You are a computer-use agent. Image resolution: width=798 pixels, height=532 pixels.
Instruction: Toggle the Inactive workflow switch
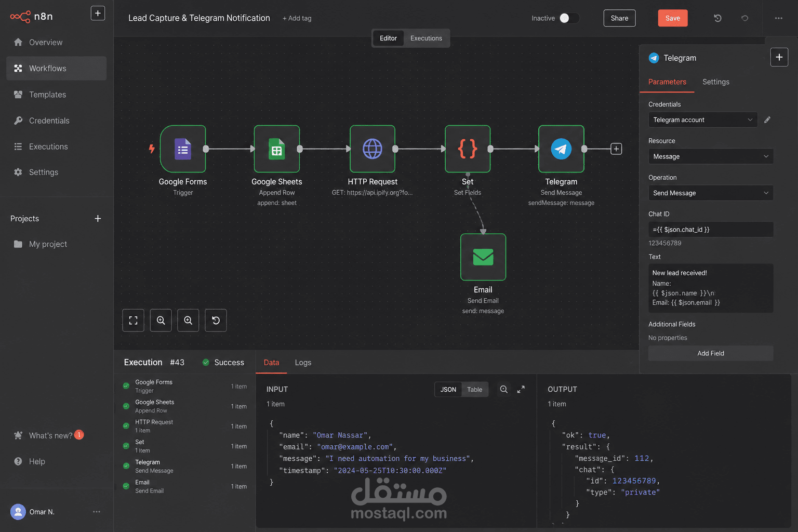(x=569, y=18)
